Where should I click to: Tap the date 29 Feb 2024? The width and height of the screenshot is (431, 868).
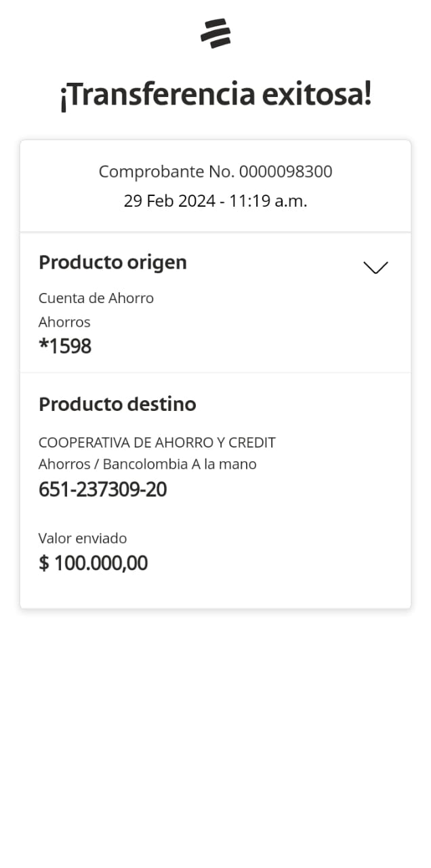click(169, 201)
